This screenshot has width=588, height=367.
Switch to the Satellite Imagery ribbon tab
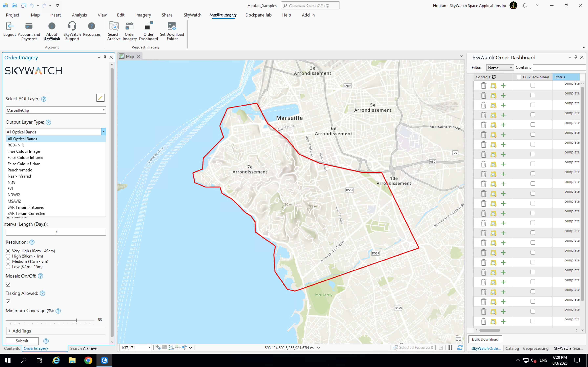(223, 15)
